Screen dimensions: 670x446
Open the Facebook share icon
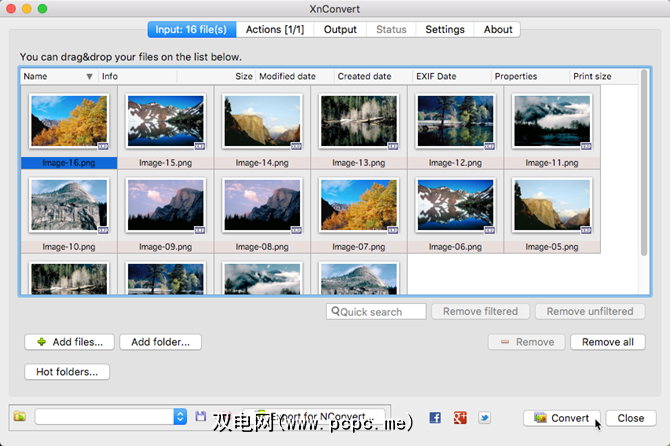tap(435, 418)
